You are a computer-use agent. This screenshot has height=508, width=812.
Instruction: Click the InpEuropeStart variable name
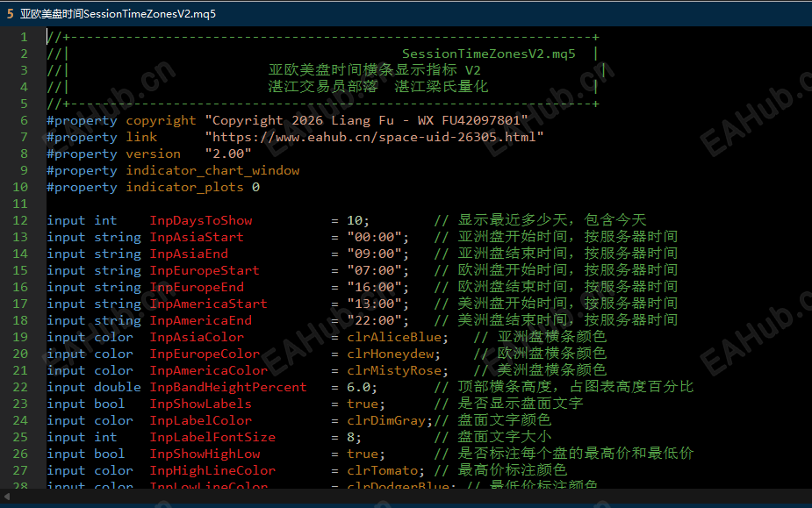[205, 270]
